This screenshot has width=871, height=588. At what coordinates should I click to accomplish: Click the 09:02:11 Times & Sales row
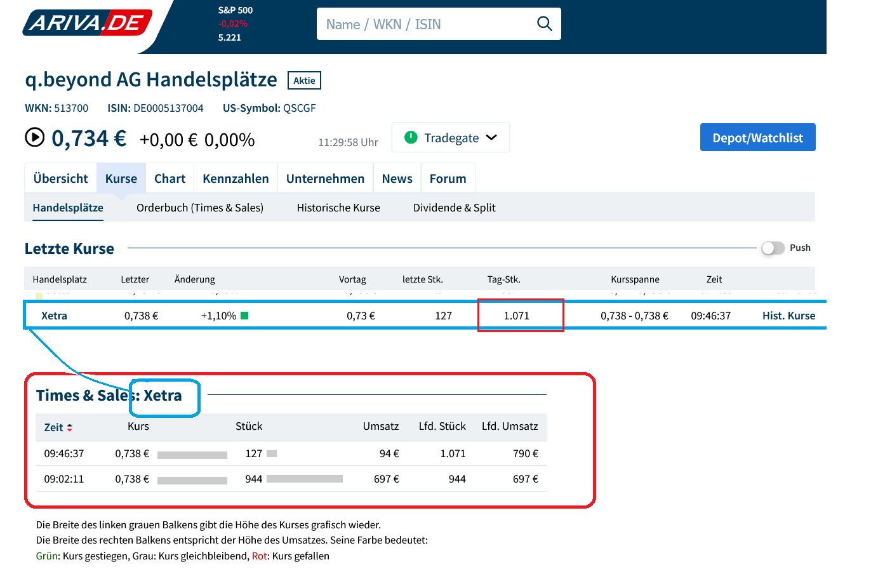[291, 479]
